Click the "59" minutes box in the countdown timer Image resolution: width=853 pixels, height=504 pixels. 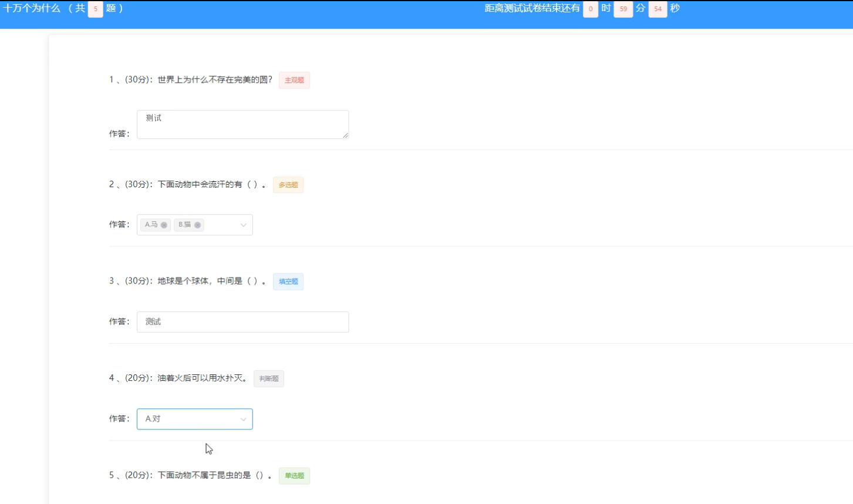623,9
